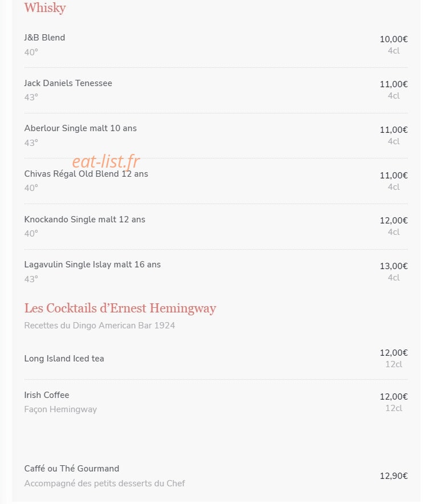Click the 12,00€ Knockando price
433x504 pixels.
point(394,221)
